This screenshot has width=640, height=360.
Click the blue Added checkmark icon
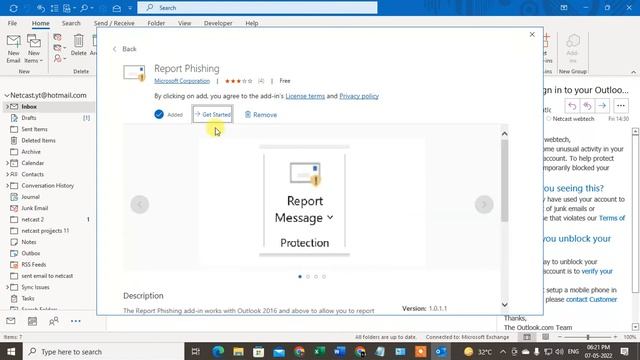159,114
